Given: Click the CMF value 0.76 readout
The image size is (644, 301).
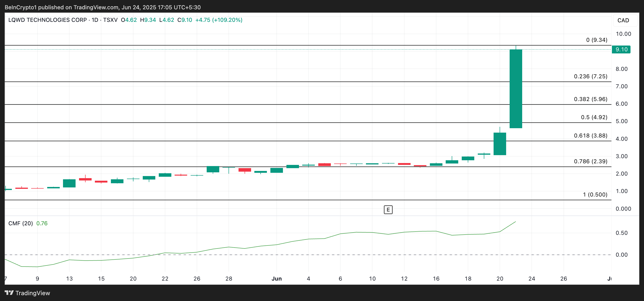Looking at the screenshot, I should tap(42, 223).
